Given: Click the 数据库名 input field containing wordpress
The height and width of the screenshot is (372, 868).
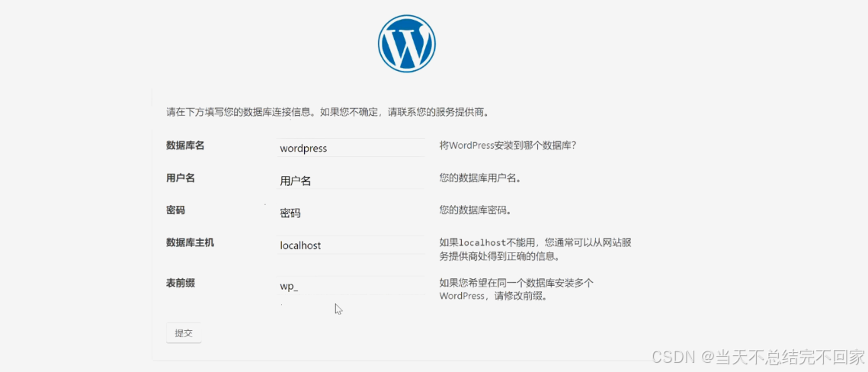Looking at the screenshot, I should (351, 148).
